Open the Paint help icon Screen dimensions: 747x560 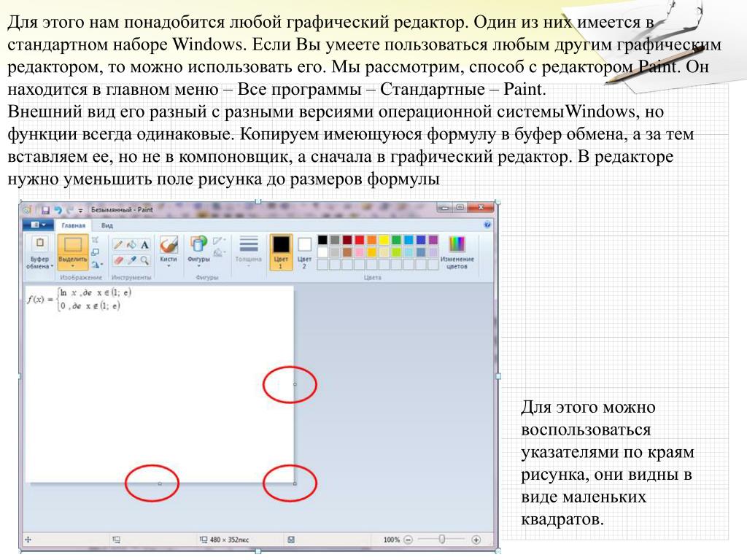click(487, 225)
